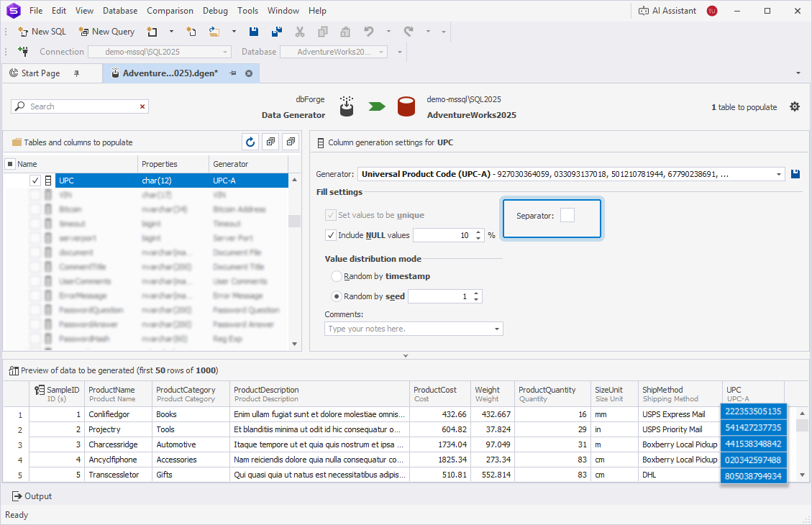
Task: Open the Output panel
Action: tap(32, 496)
